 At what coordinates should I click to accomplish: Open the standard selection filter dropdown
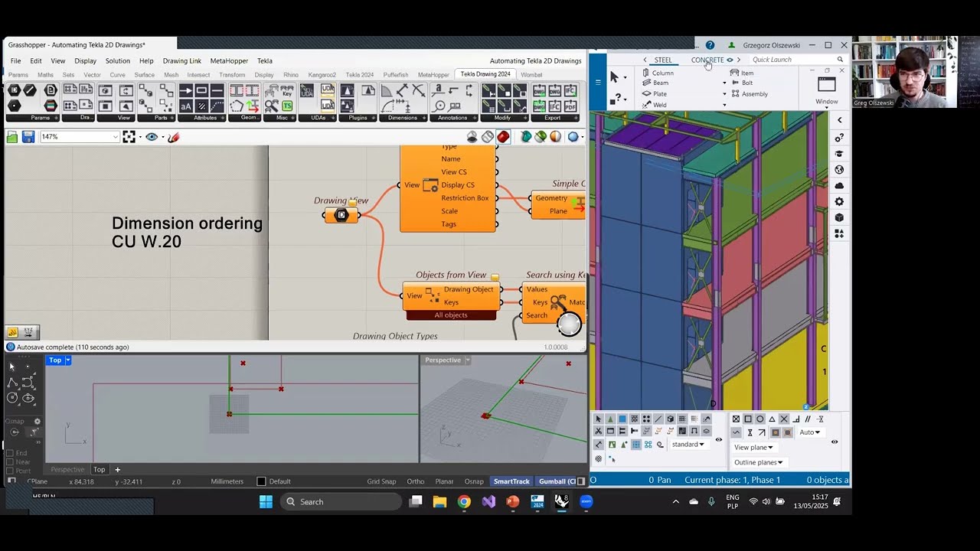coord(688,445)
